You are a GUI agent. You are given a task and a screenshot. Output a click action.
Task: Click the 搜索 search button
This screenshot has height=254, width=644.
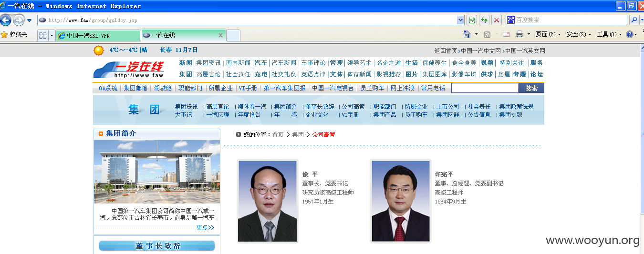click(531, 88)
